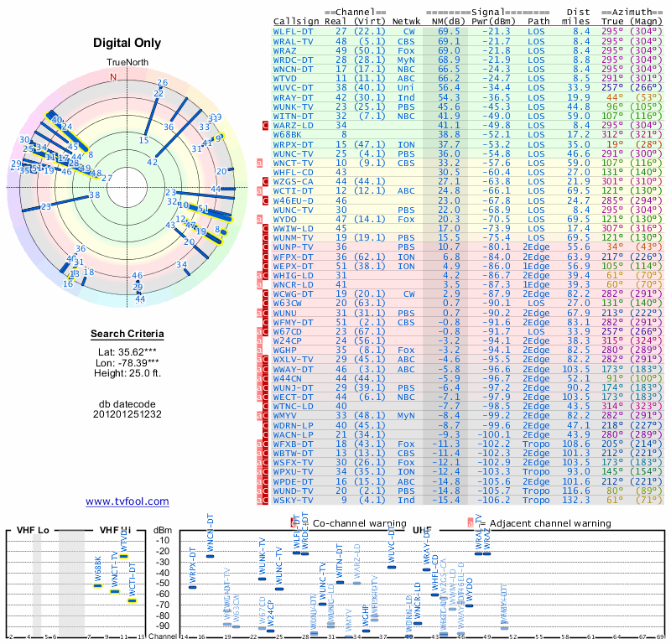This screenshot has width=671, height=644.
Task: Click adjacent-channel marker on WCTI-DT row
Action: tap(259, 191)
